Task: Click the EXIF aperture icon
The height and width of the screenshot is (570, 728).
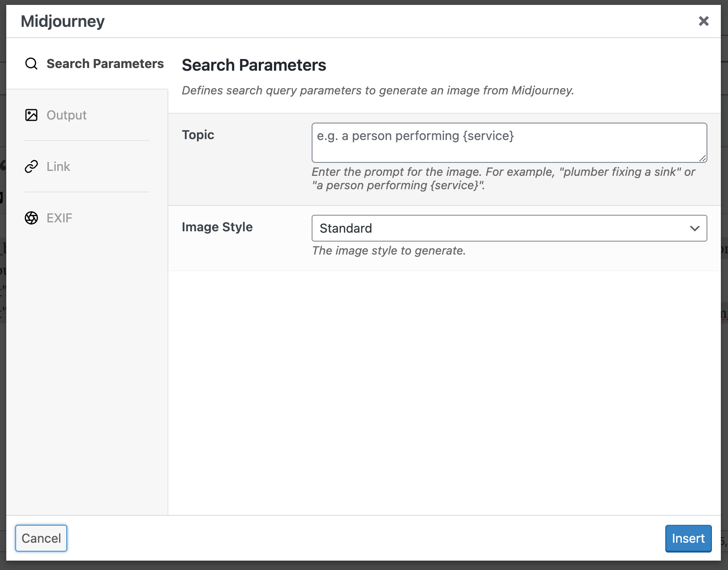Action: (31, 218)
